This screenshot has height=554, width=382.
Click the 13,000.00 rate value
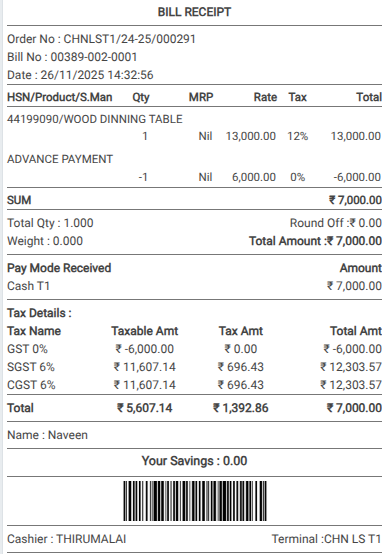(x=251, y=136)
